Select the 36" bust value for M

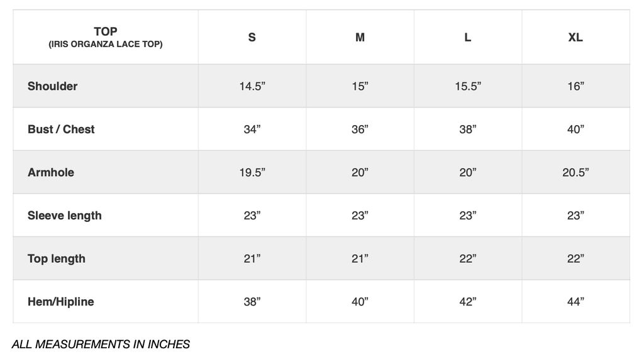(360, 129)
